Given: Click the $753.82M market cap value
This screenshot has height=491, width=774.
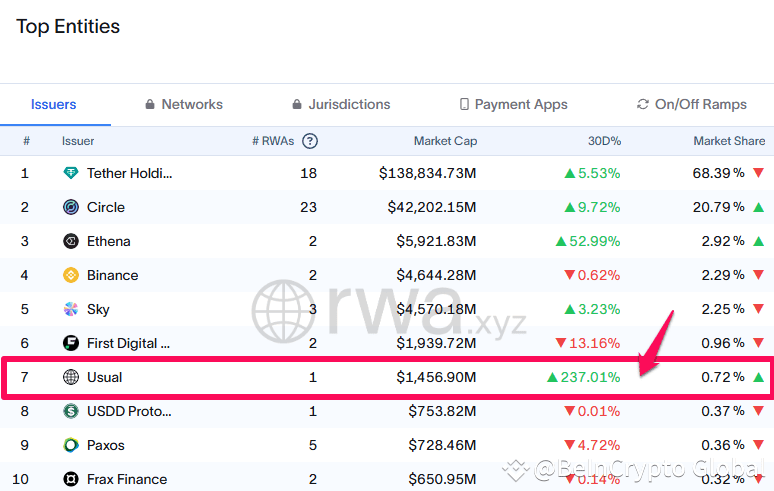Looking at the screenshot, I should [442, 412].
